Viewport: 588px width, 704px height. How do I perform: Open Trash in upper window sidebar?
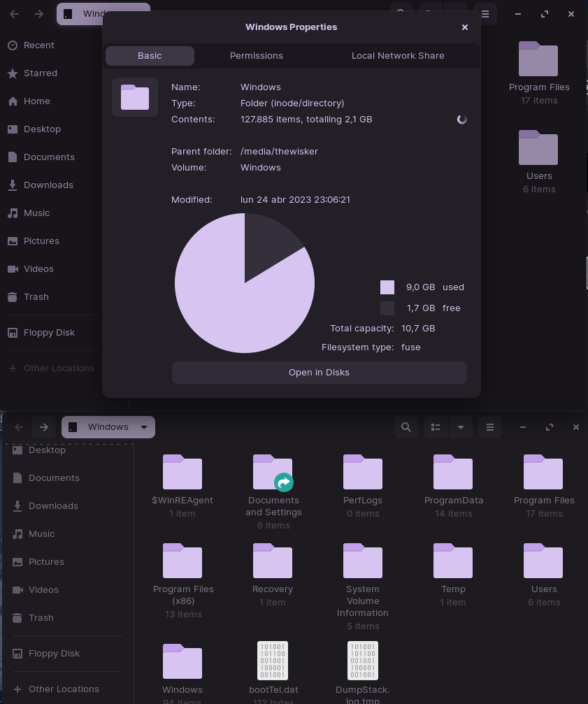point(28,297)
